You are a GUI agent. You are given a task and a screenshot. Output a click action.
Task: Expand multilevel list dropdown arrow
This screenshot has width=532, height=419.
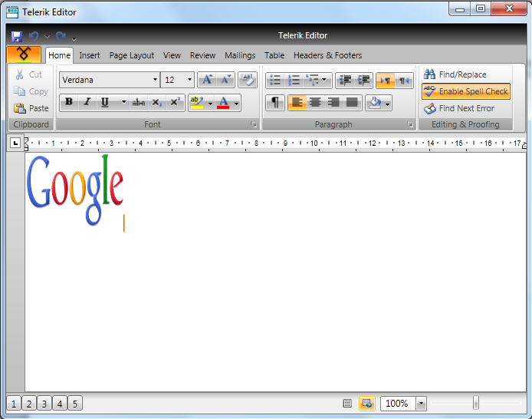[324, 81]
